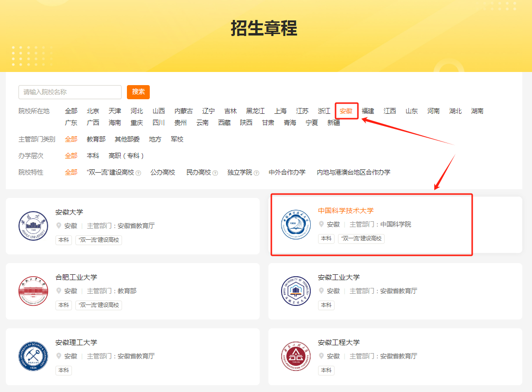Select the Hefei University of Technology logo

(x=33, y=291)
